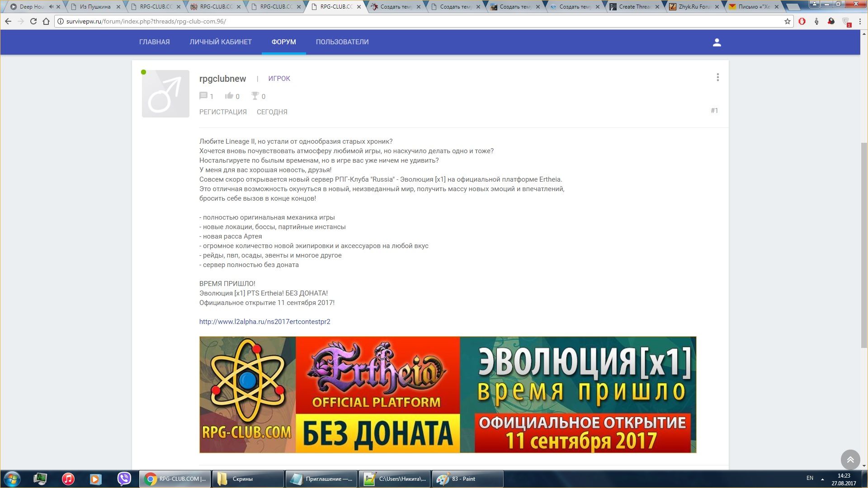Click the scrollbar down arrow
Image resolution: width=868 pixels, height=488 pixels.
[x=864, y=466]
